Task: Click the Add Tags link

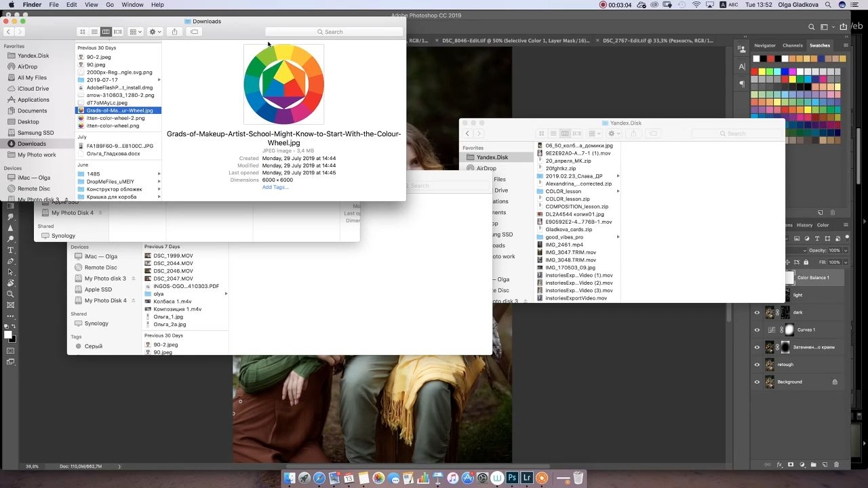Action: click(x=275, y=187)
